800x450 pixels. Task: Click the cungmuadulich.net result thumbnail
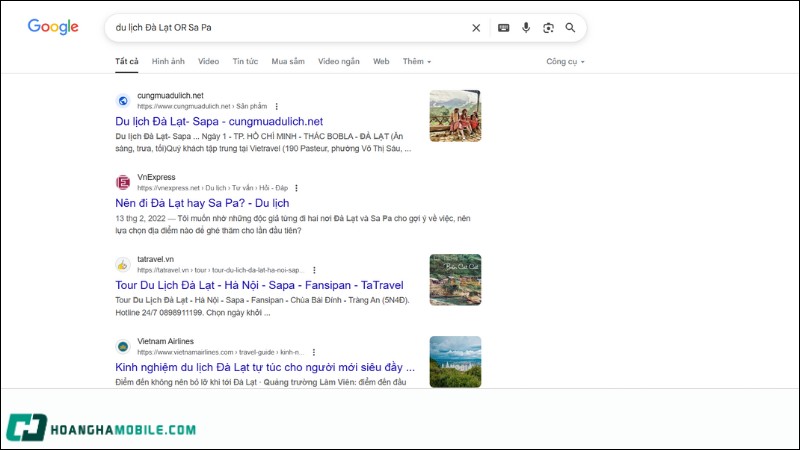tap(455, 116)
